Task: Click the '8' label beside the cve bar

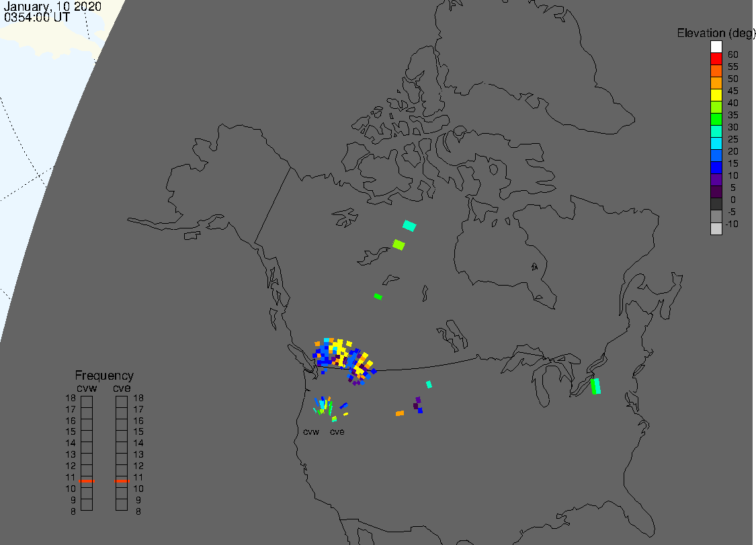Action: 138,511
